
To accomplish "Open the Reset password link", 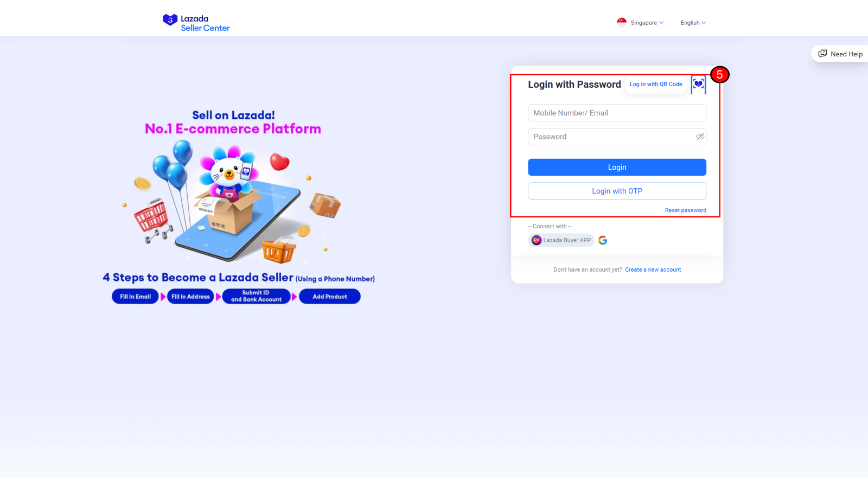I will (x=686, y=210).
